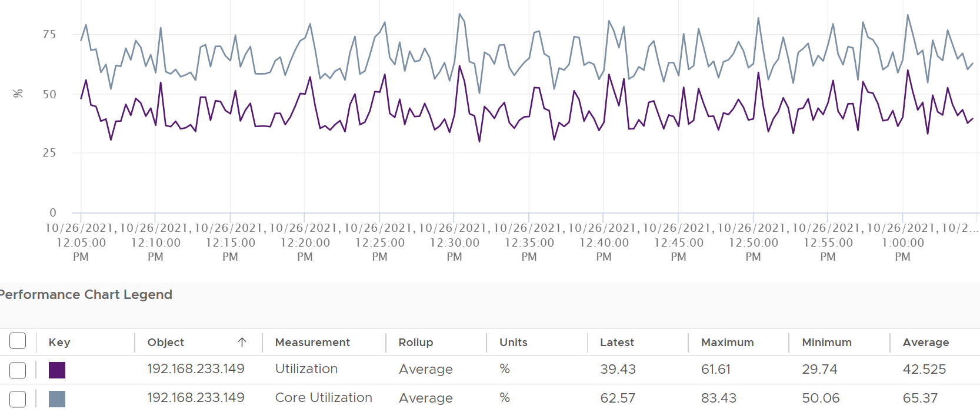Click average value 65.37
The image size is (980, 412).
coord(920,398)
